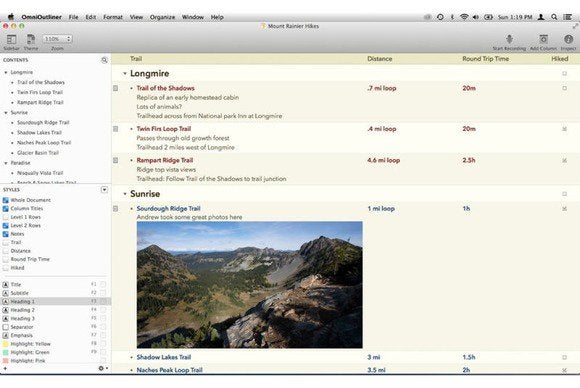This screenshot has height=388, width=580.
Task: Toggle the Level 2 Rows style checkbox
Action: click(6, 226)
